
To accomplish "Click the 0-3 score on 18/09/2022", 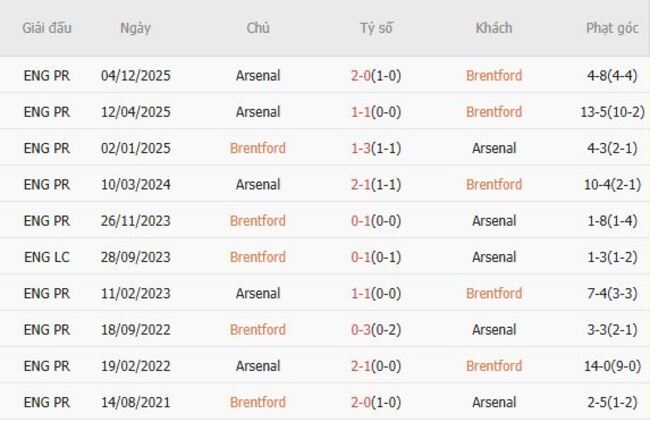I will point(364,330).
